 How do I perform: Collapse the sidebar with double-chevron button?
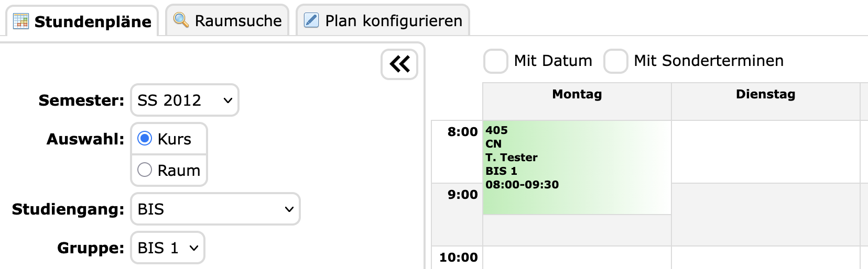point(399,64)
